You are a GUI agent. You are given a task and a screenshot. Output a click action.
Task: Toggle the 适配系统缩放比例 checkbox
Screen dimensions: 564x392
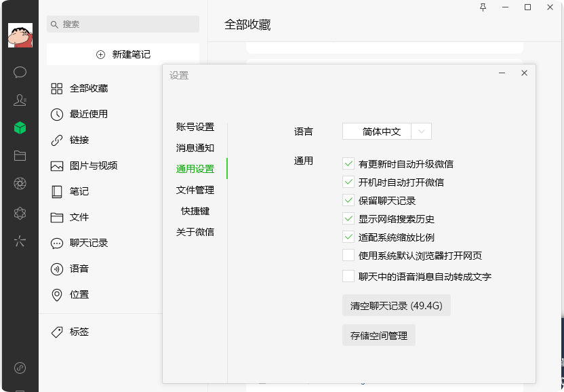click(348, 237)
